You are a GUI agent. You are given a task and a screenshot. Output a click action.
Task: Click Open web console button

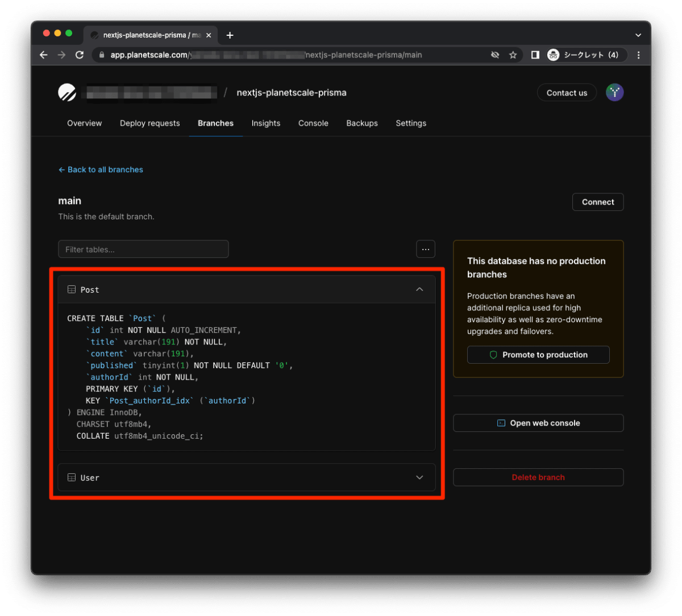click(538, 423)
